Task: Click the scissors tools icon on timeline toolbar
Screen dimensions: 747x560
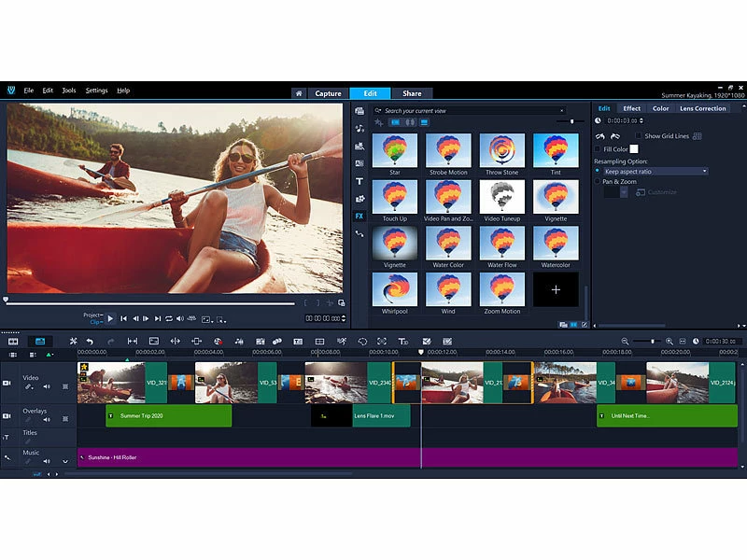Action: pos(73,342)
